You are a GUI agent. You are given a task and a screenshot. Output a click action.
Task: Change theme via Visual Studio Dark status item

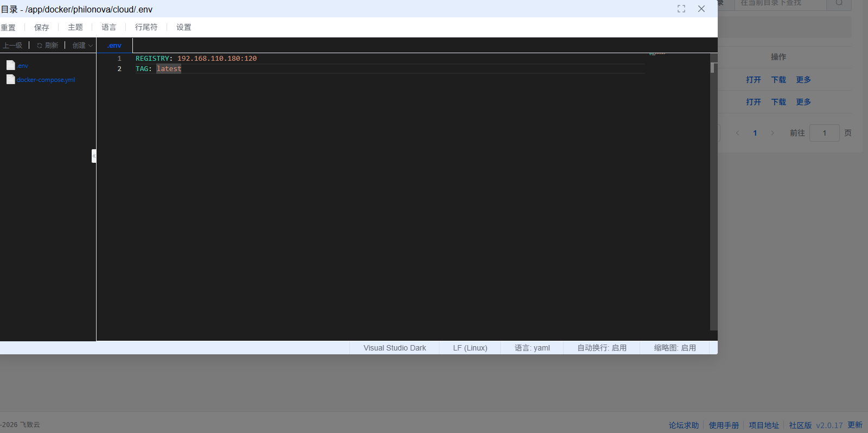pos(394,348)
